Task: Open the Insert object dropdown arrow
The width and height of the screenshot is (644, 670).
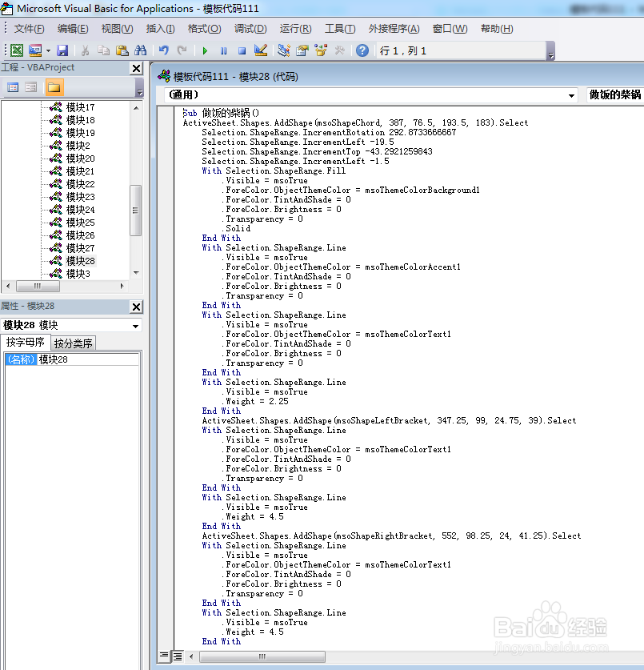Action: 48,51
